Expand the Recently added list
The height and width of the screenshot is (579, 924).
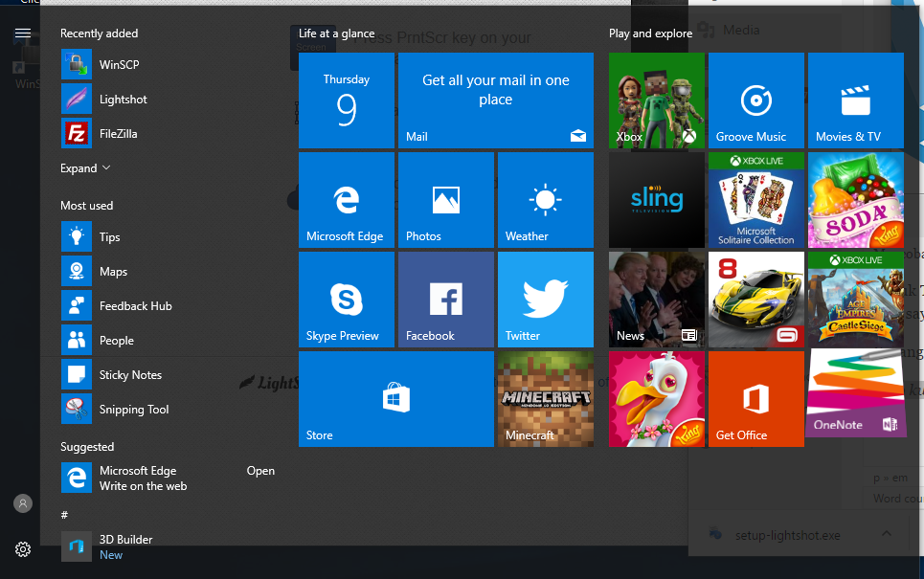[x=85, y=168]
